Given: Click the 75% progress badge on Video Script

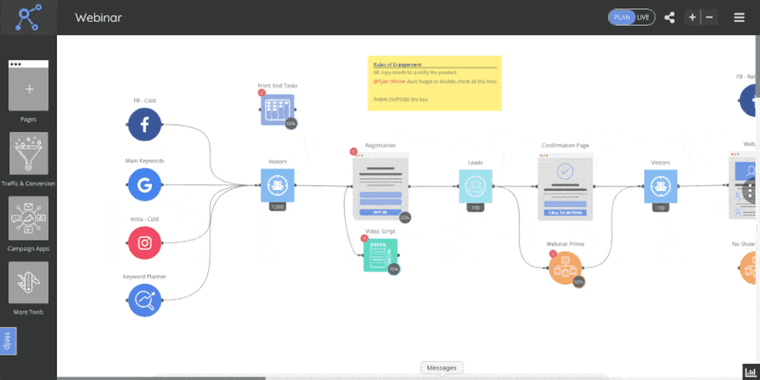Looking at the screenshot, I should point(394,269).
